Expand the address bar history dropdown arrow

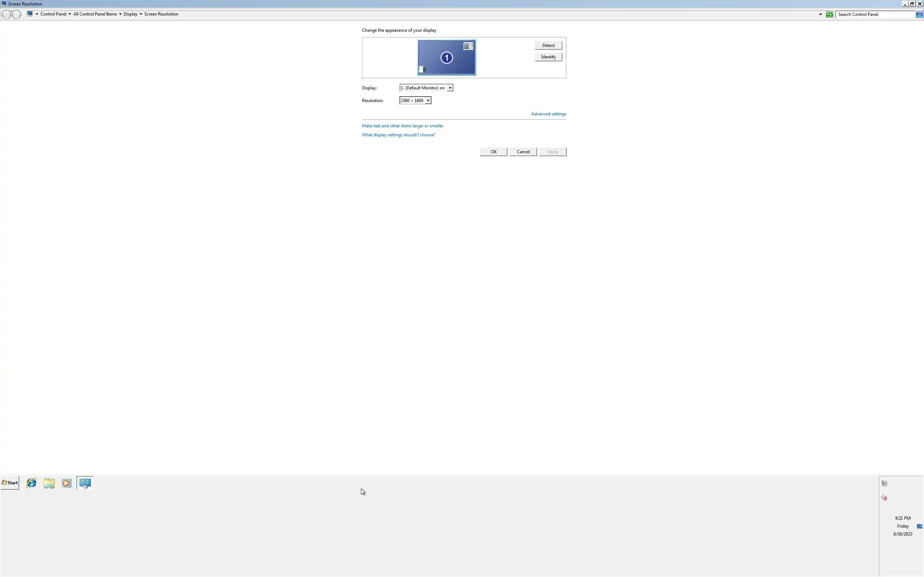(x=820, y=14)
